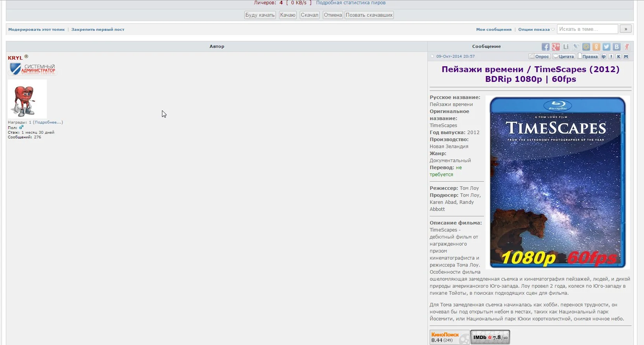Image resolution: width=644 pixels, height=345 pixels.
Task: Share post on Facebook icon
Action: (545, 47)
